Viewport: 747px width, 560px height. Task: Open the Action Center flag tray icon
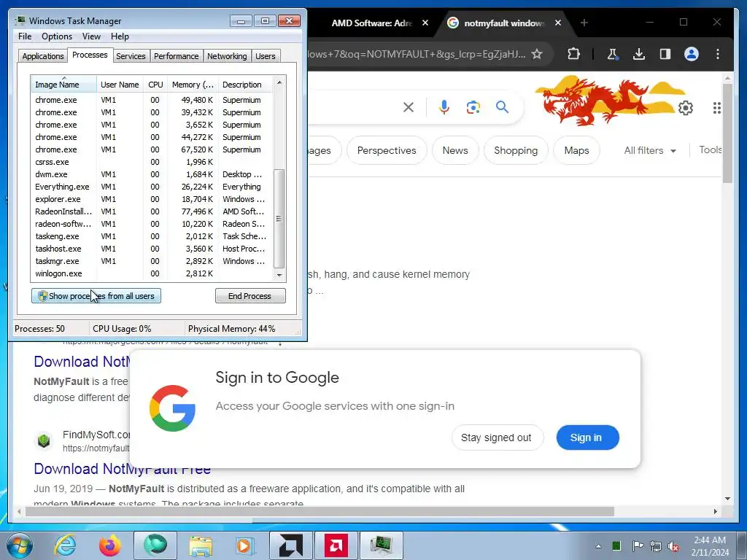pos(638,546)
